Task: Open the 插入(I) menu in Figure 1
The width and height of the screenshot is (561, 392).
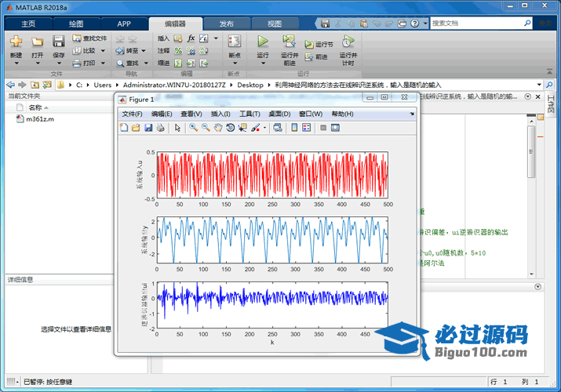Action: [220, 114]
